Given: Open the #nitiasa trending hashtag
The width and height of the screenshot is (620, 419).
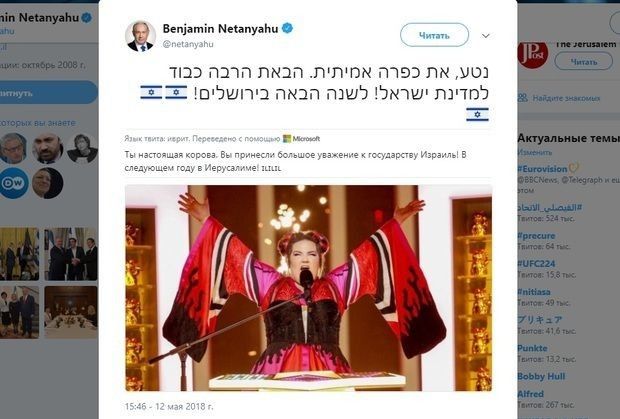Looking at the screenshot, I should point(534,292).
